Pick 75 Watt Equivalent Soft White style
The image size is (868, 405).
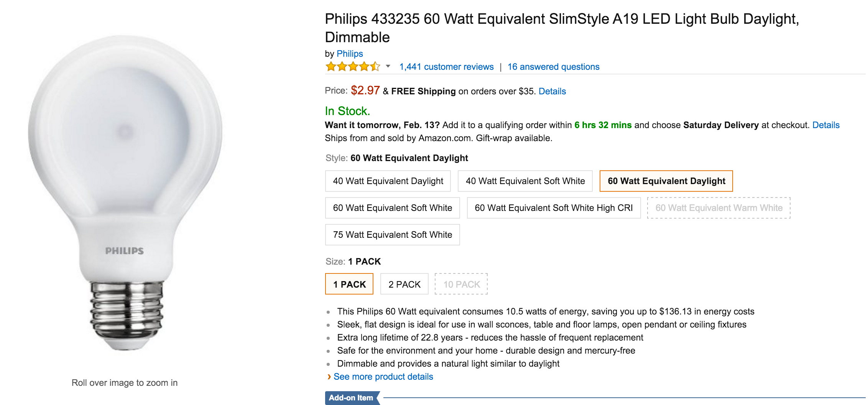[392, 235]
